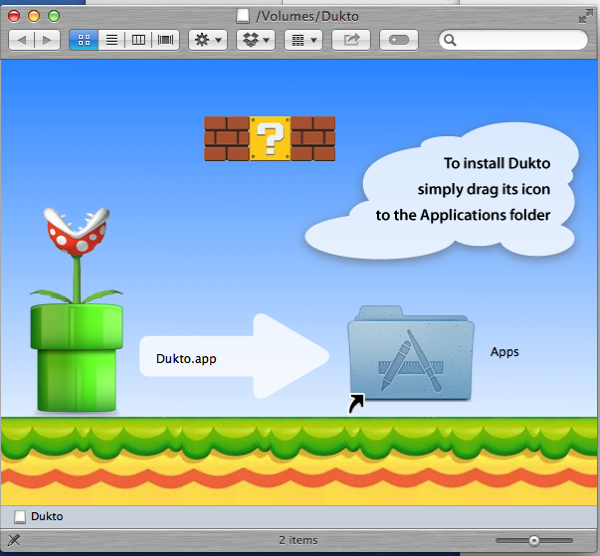Switch to icon view
Image resolution: width=600 pixels, height=556 pixels.
(x=84, y=40)
